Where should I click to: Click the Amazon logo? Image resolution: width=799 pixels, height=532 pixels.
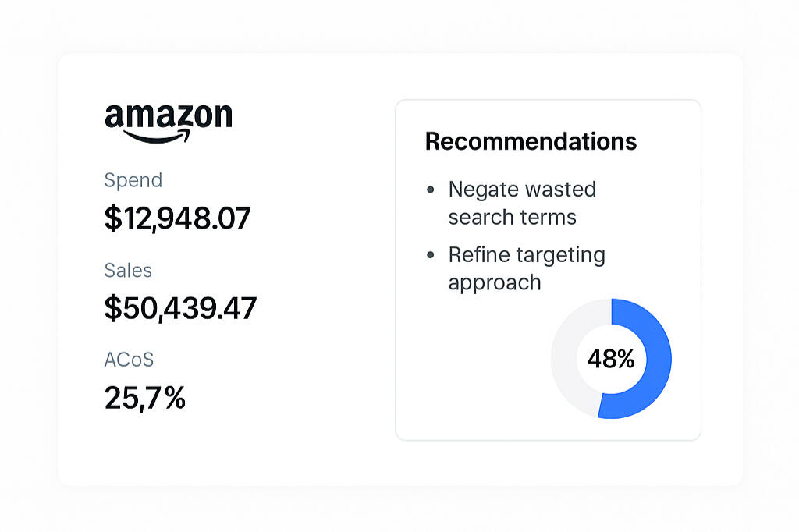point(169,122)
